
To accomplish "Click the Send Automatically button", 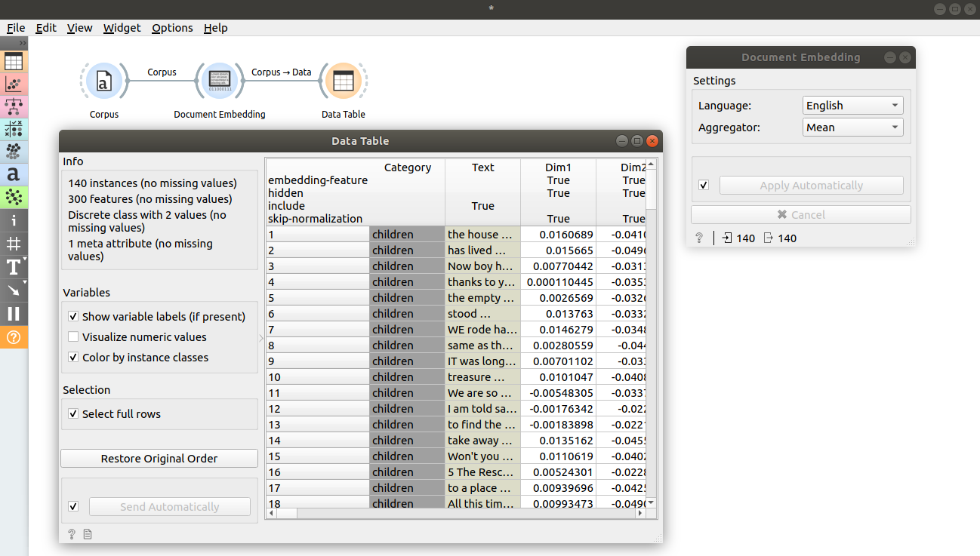I will click(x=169, y=507).
